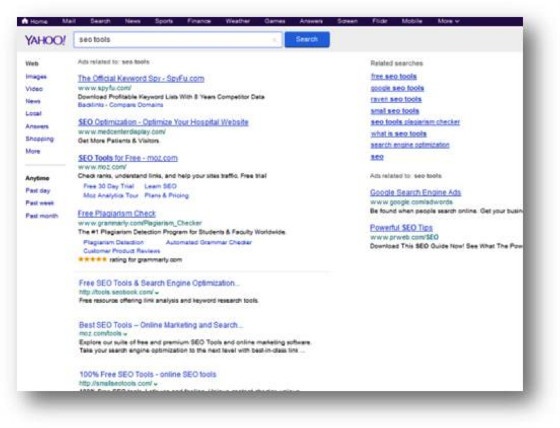Open Flickr in top navigation
The image size is (560, 428).
[x=380, y=21]
